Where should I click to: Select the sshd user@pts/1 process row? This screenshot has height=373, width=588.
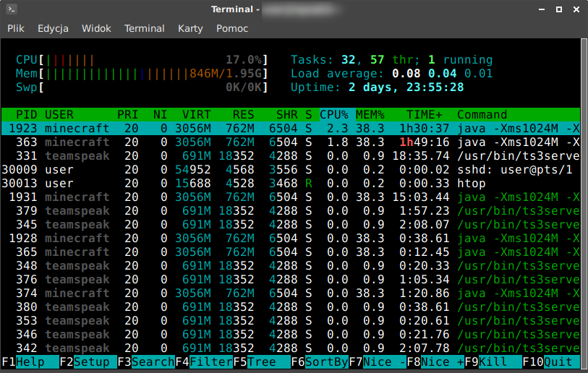pos(289,170)
